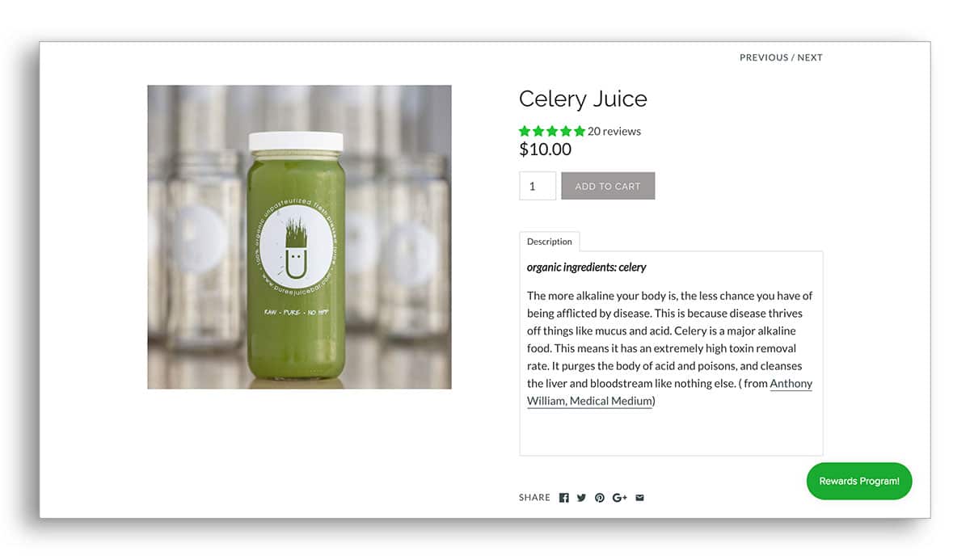The height and width of the screenshot is (560, 970).
Task: Share product on Twitter
Action: (581, 498)
